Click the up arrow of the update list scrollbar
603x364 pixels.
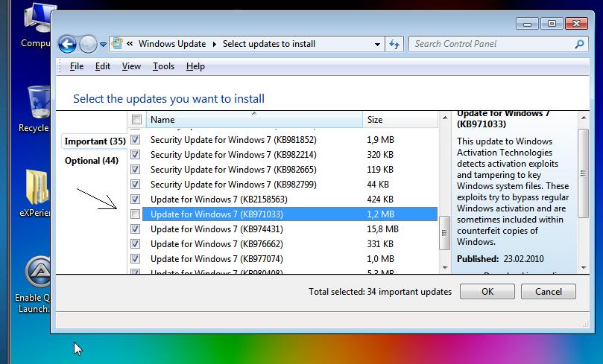click(445, 118)
